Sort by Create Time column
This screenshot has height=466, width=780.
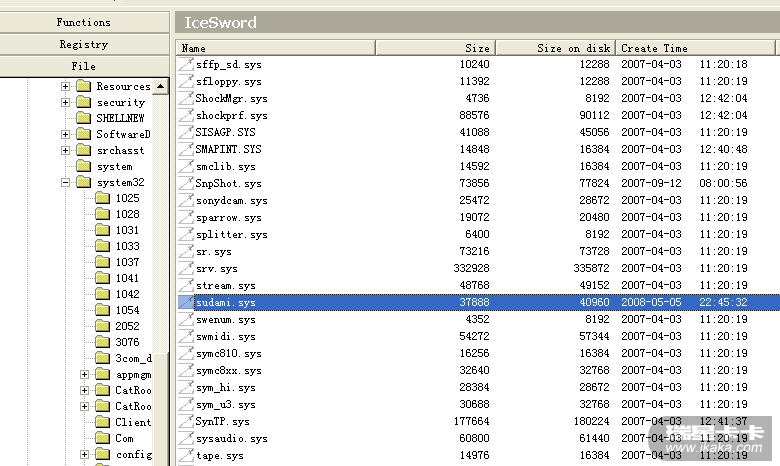pyautogui.click(x=696, y=48)
